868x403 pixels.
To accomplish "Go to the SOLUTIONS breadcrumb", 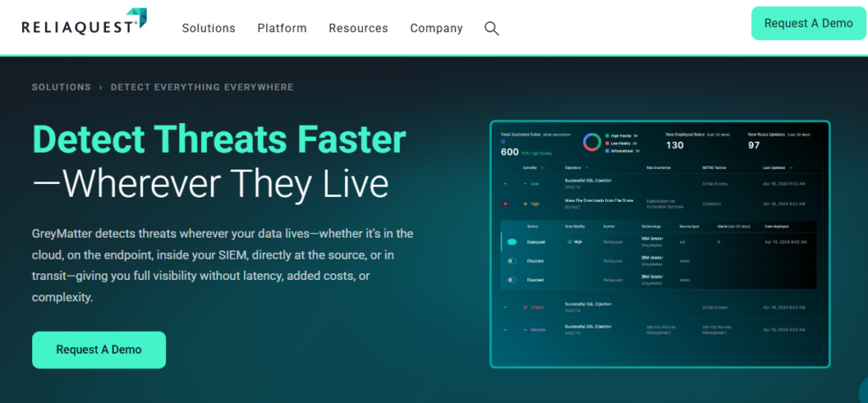I will click(x=61, y=87).
